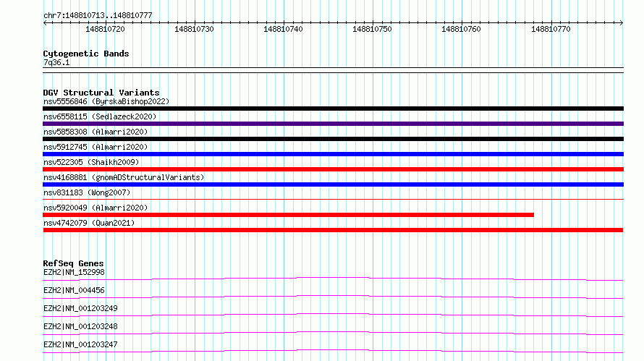Open transcript label EZH2|NM_001203249
Image resolution: width=644 pixels, height=361 pixels.
(x=80, y=308)
